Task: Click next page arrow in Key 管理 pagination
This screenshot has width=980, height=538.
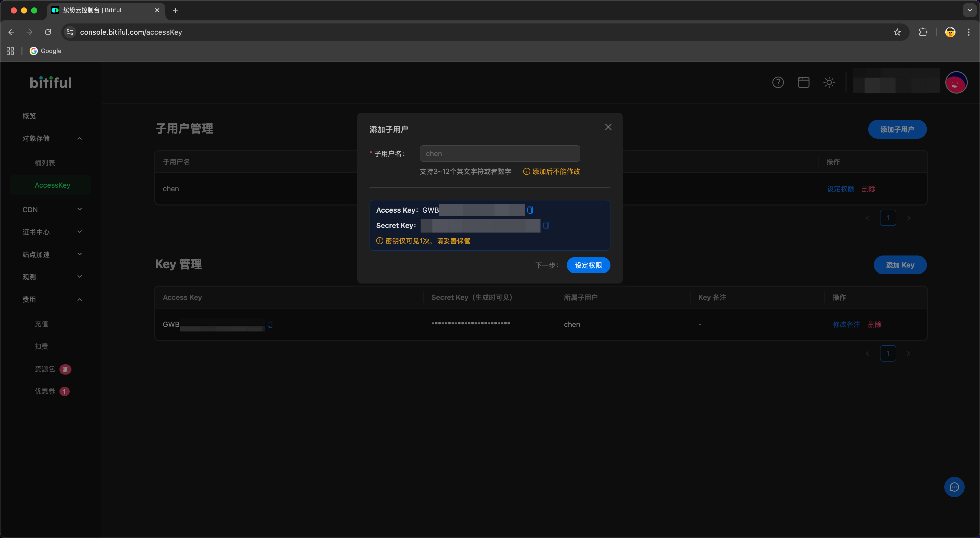Action: [909, 354]
